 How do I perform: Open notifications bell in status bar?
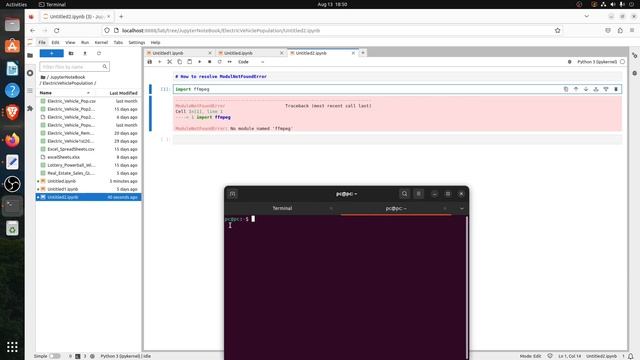point(631,356)
